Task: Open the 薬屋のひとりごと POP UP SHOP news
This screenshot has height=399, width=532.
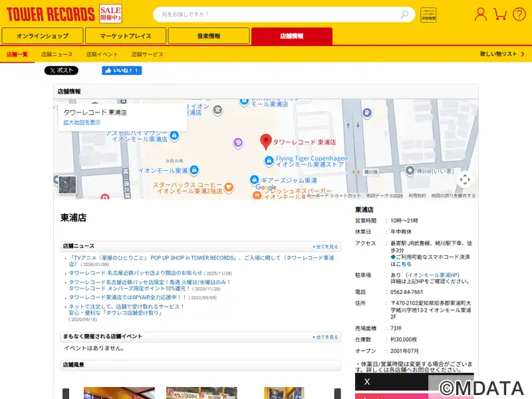Action: tap(201, 261)
